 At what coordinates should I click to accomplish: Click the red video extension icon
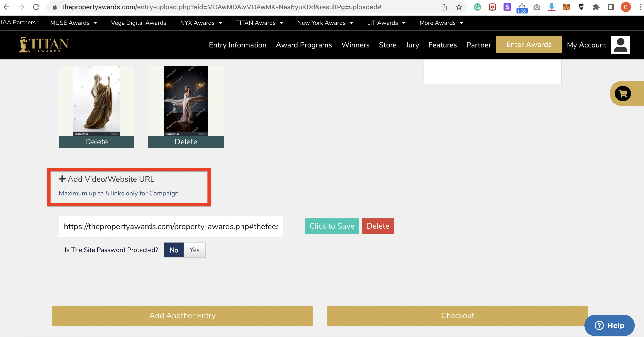pyautogui.click(x=492, y=7)
